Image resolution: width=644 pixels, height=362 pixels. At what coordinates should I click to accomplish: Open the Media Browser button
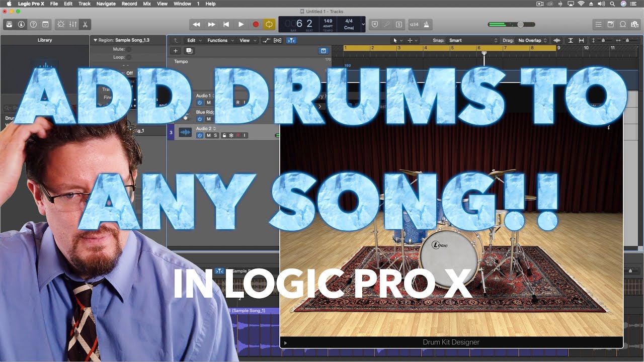coord(635,24)
